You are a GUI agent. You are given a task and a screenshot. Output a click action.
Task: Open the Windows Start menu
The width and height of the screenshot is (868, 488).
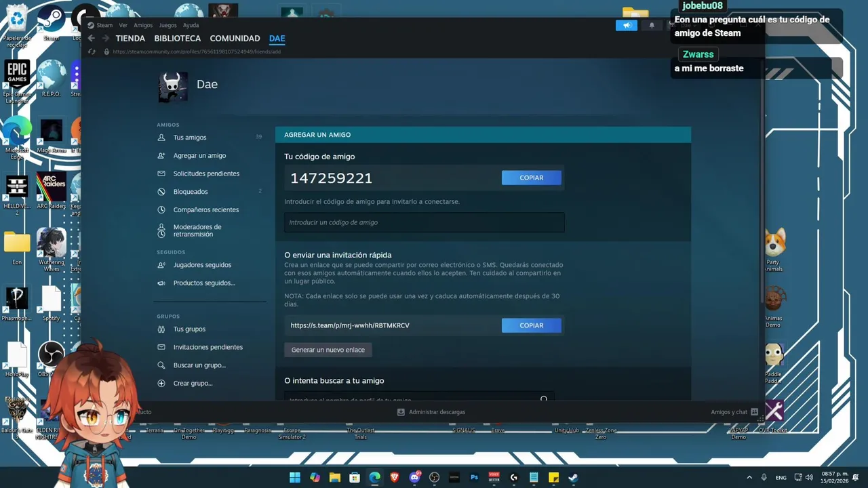295,477
